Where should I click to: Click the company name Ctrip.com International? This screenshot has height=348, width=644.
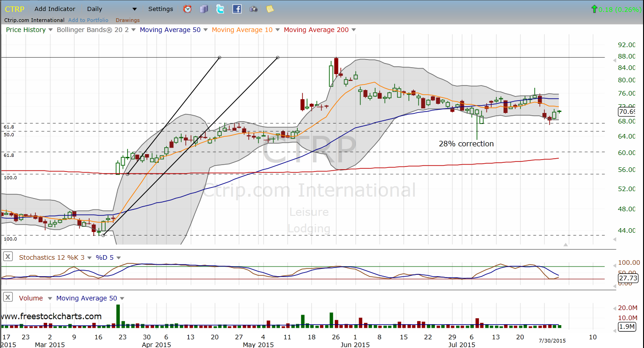(x=34, y=20)
